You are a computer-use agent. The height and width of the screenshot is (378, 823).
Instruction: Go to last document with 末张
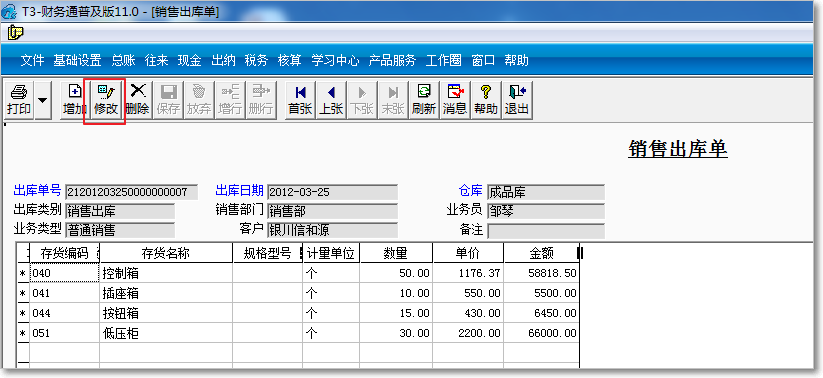pyautogui.click(x=393, y=100)
